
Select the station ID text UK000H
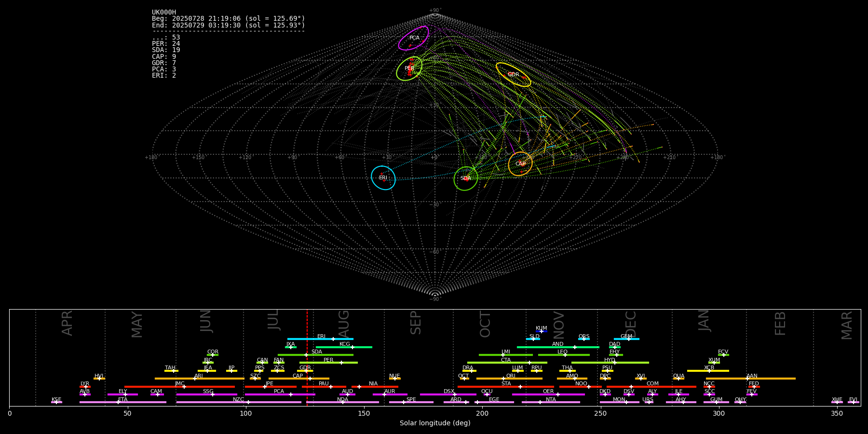[164, 13]
